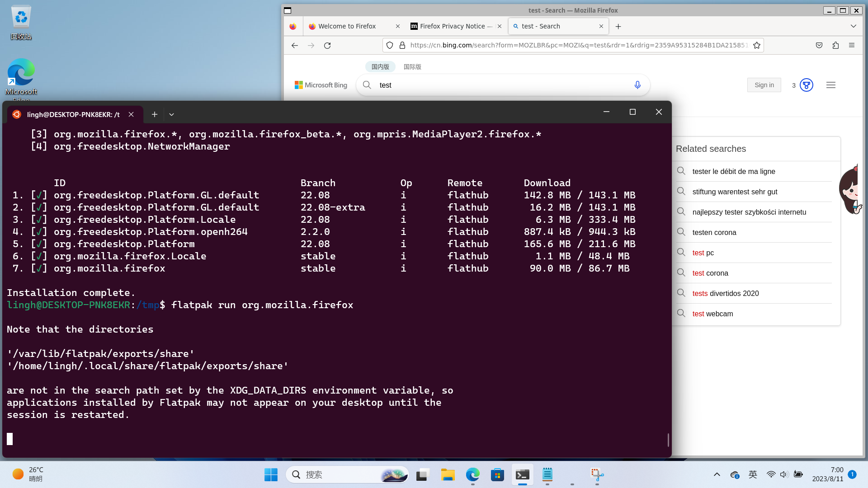Bookmark this page with the star icon

click(757, 45)
